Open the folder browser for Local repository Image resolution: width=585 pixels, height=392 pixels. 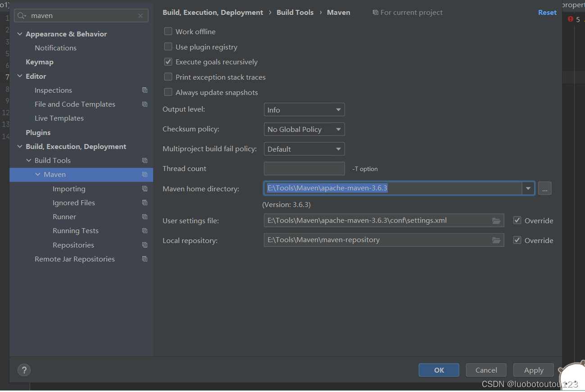coord(496,240)
